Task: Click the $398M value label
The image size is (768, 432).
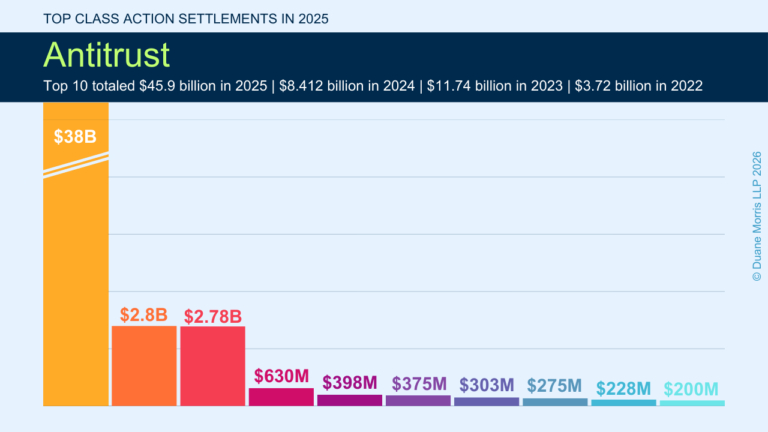Action: click(350, 382)
